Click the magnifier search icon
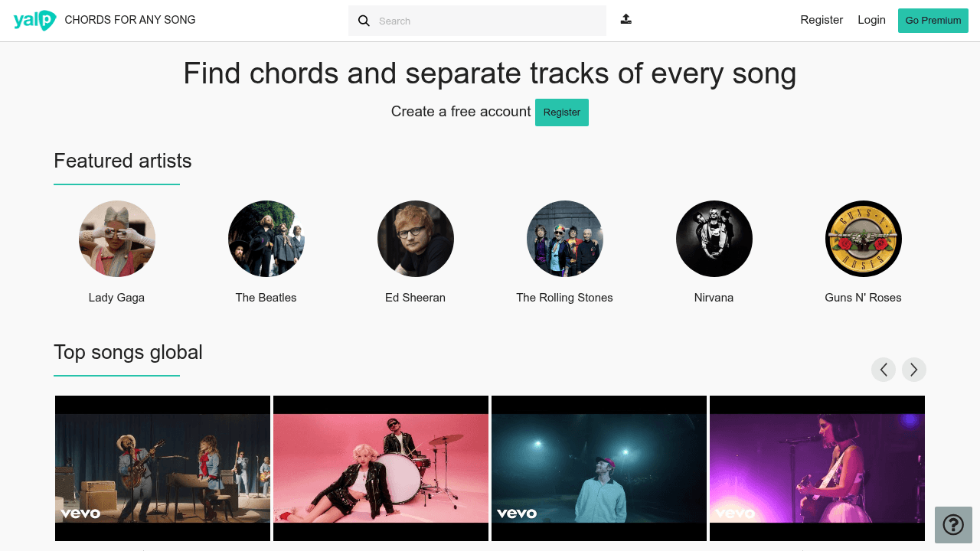The height and width of the screenshot is (551, 980). tap(364, 21)
